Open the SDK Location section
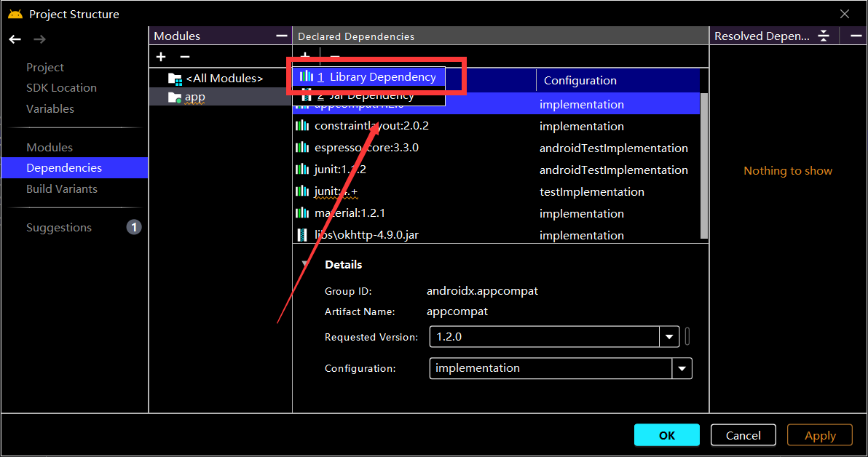Screen dimensions: 868x457 [61, 88]
